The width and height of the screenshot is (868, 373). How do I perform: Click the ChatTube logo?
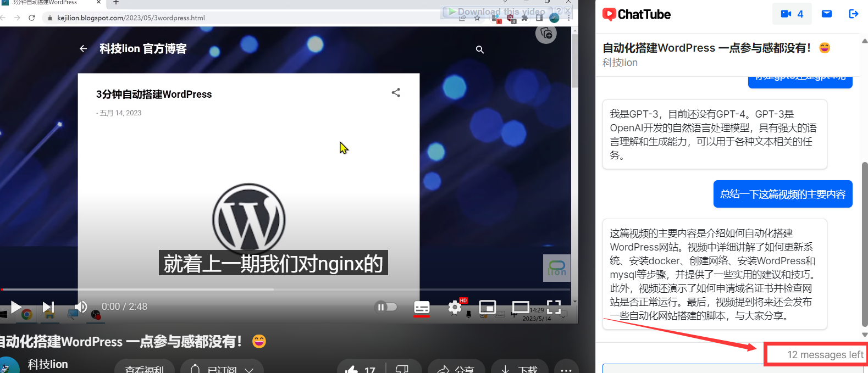point(637,14)
